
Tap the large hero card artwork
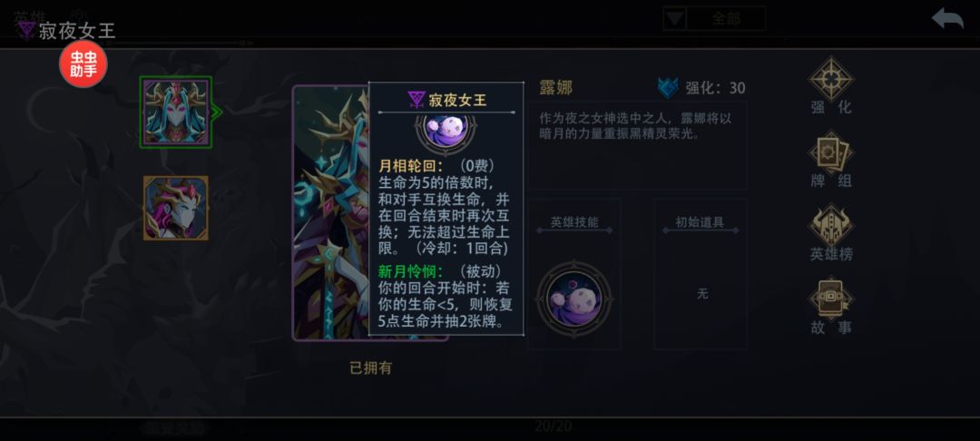click(330, 213)
